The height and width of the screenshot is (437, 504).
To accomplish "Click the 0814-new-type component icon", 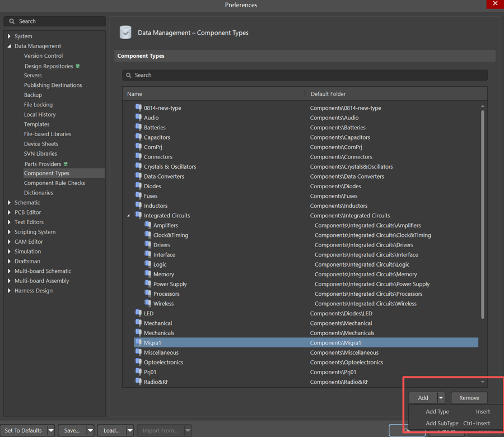I will [138, 108].
